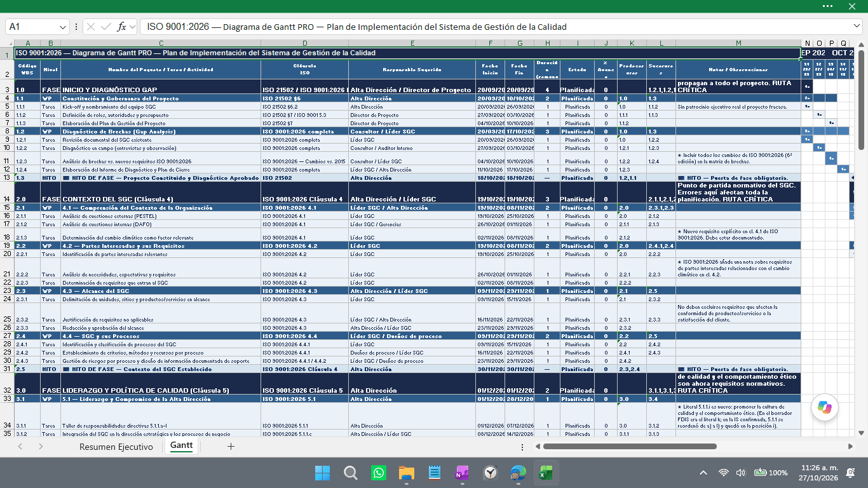Image resolution: width=868 pixels, height=488 pixels.
Task: Select cell 'Kick-off y nombramiento del equipo SGC'
Action: pos(161,107)
